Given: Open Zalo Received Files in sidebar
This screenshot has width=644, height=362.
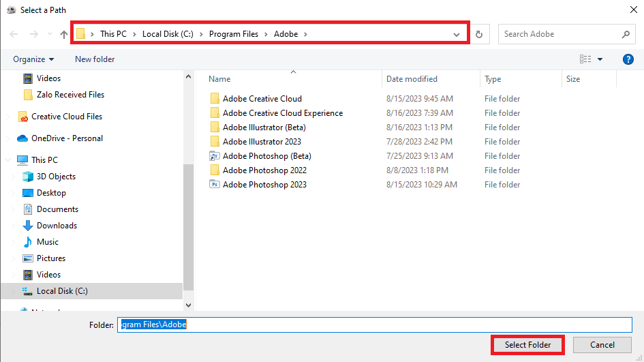Looking at the screenshot, I should 70,95.
